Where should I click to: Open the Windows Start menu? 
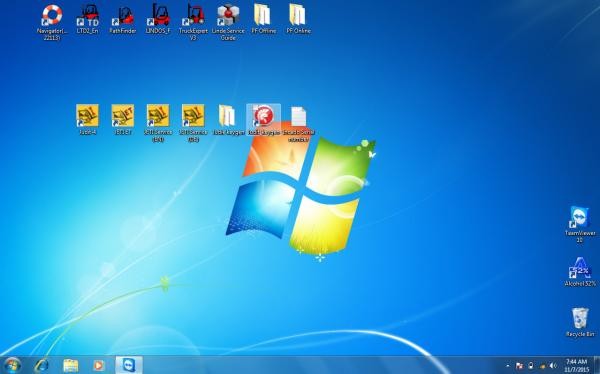[12, 365]
